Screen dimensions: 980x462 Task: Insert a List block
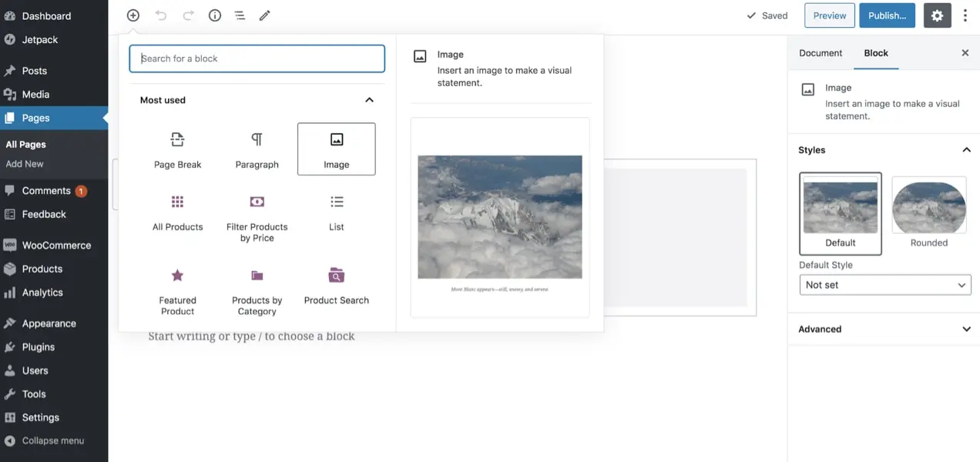pos(337,213)
